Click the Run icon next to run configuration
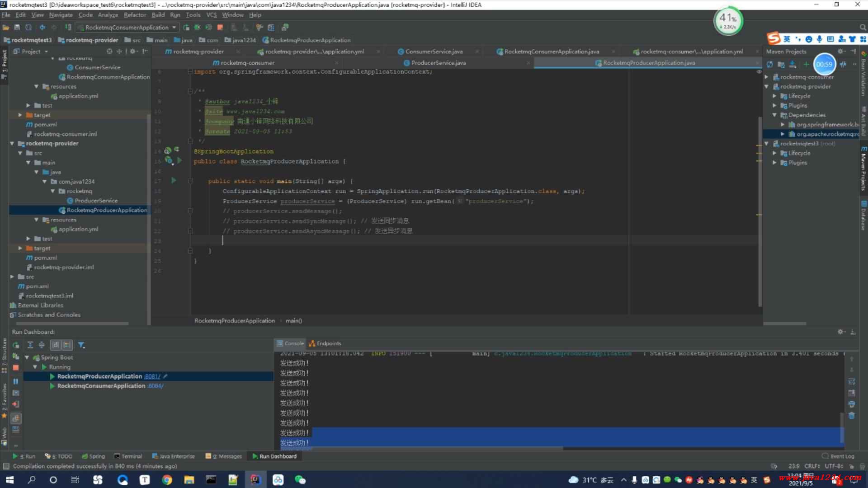 point(186,28)
